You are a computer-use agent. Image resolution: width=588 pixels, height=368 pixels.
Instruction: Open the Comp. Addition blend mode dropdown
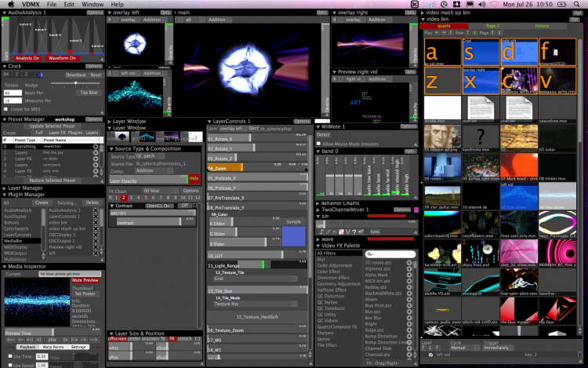tap(152, 170)
